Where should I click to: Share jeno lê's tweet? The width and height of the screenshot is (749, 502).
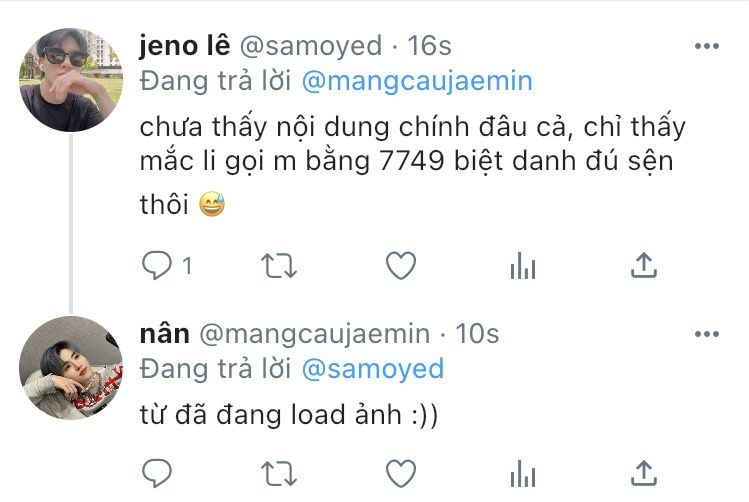point(644,265)
